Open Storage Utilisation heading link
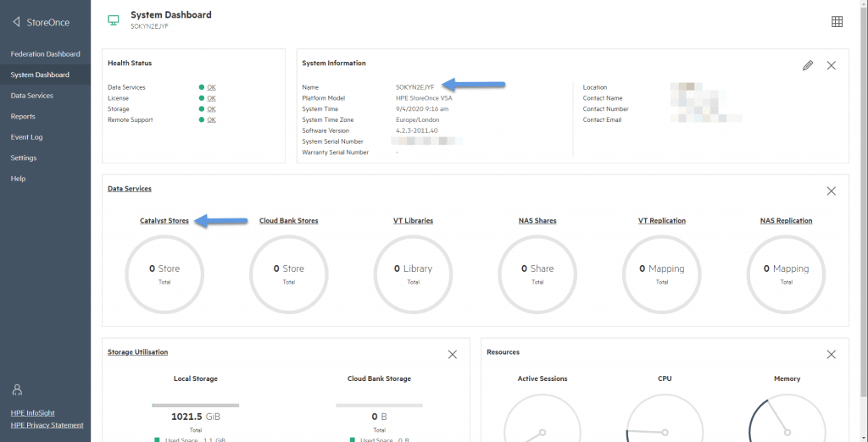Viewport: 868px width, 442px height. (x=138, y=352)
